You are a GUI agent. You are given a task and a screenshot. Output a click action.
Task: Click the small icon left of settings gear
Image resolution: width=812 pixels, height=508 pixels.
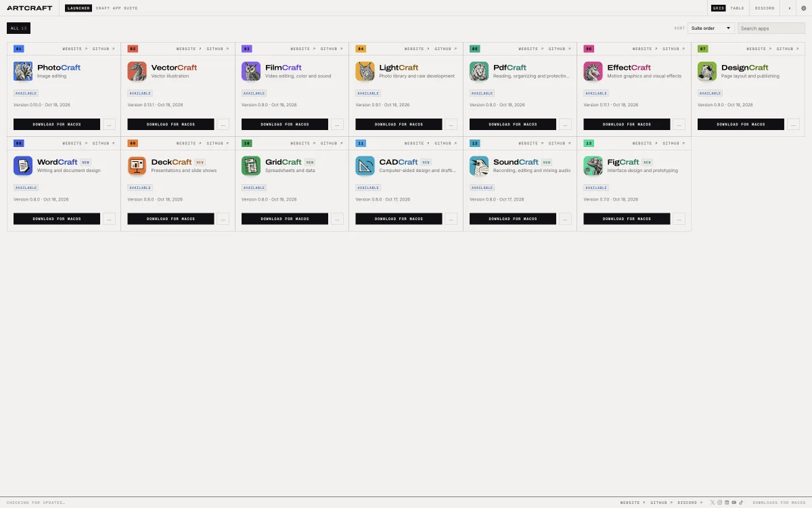(789, 8)
